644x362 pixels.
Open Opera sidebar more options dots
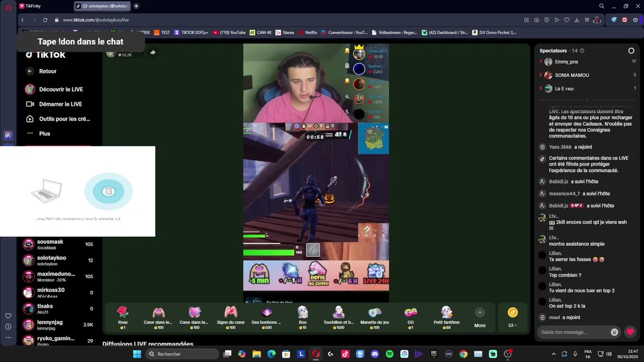coord(8,337)
